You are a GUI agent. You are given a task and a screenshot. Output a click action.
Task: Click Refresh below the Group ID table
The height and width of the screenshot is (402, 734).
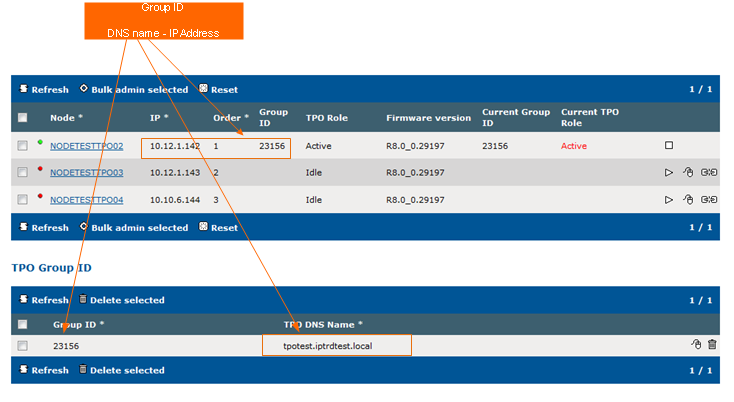click(x=44, y=370)
